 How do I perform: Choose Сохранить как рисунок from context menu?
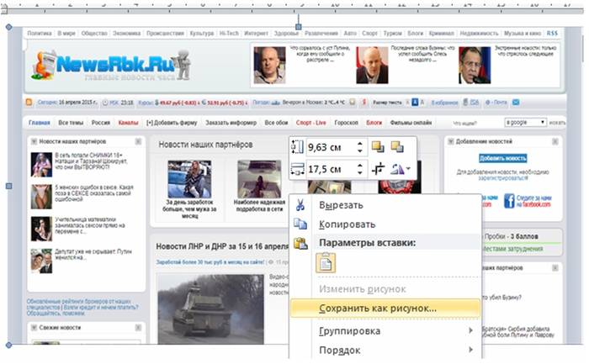click(x=378, y=308)
